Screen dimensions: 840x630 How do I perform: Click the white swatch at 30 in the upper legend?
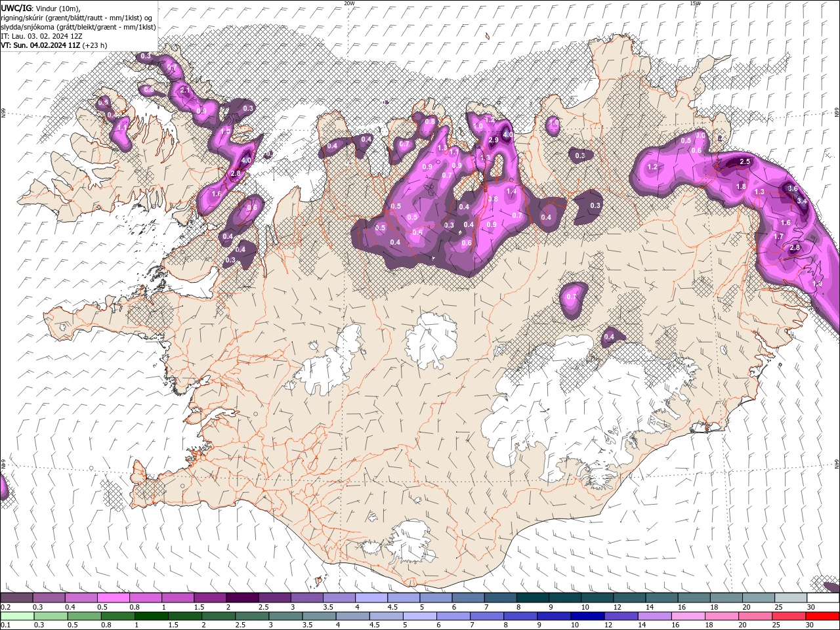pos(822,598)
